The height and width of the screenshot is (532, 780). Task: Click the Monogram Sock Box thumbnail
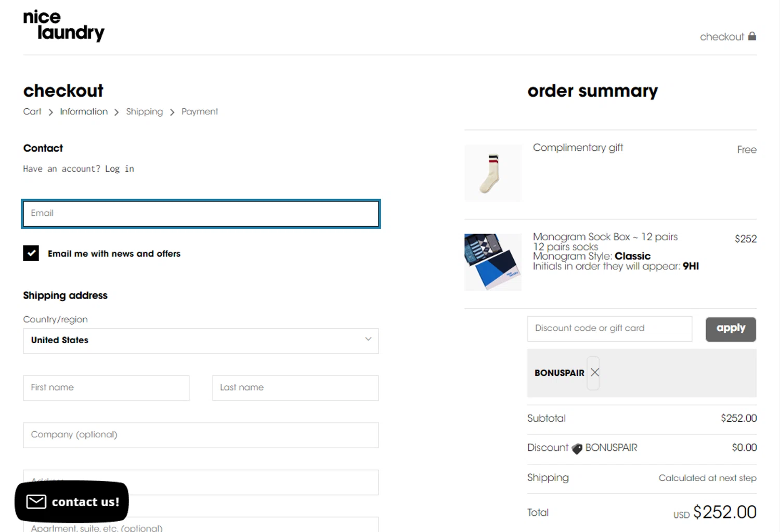(492, 262)
